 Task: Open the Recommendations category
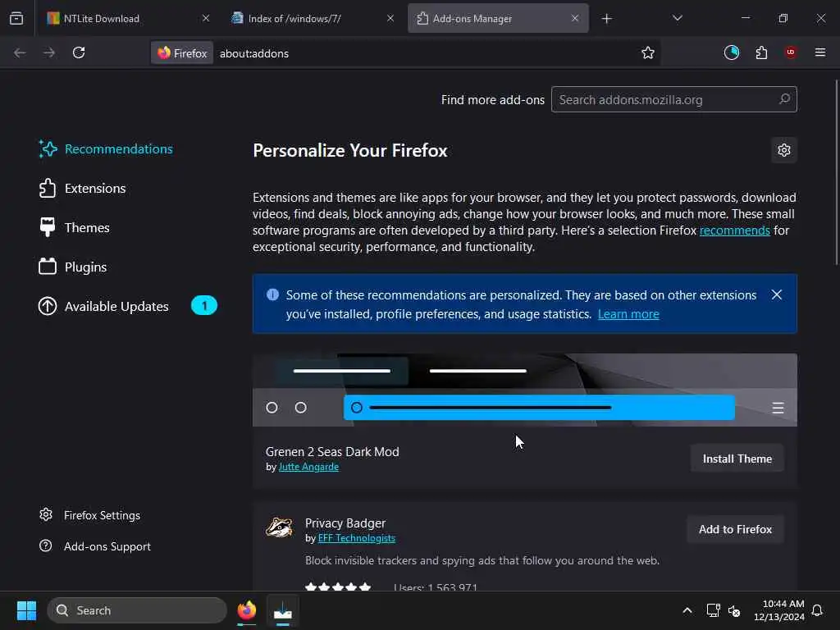click(x=106, y=149)
